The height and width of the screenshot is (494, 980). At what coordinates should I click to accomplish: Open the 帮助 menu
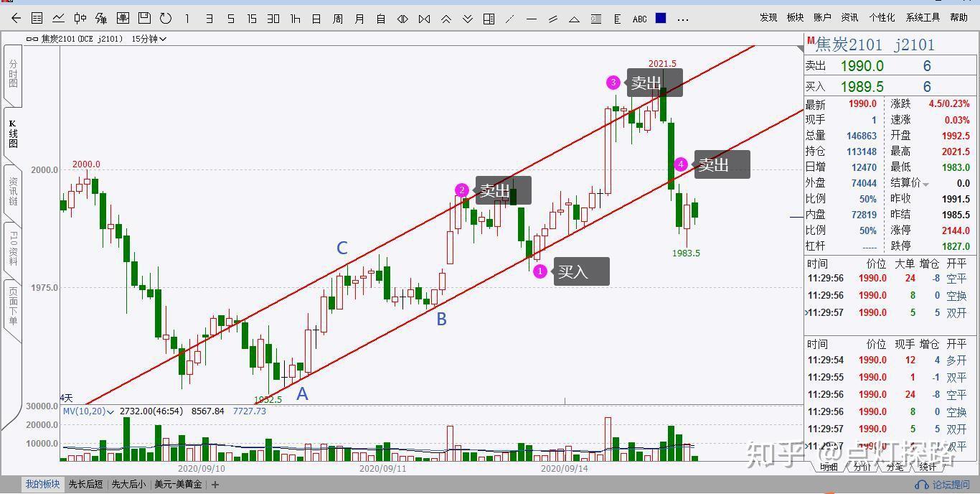(958, 17)
